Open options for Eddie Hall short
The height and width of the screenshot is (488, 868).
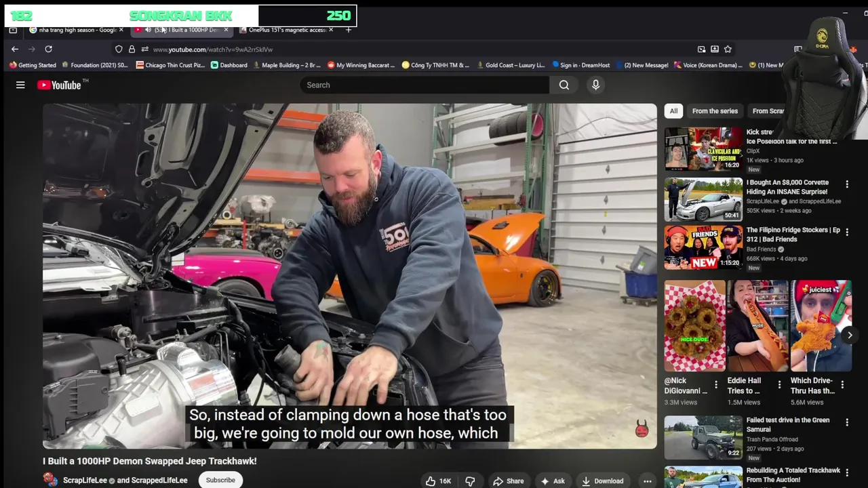click(779, 385)
